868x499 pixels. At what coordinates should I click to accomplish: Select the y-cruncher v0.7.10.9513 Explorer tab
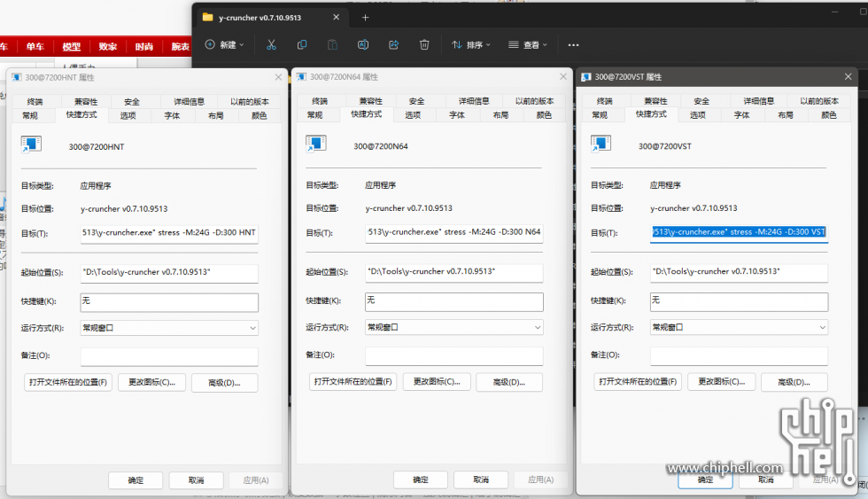tap(272, 18)
